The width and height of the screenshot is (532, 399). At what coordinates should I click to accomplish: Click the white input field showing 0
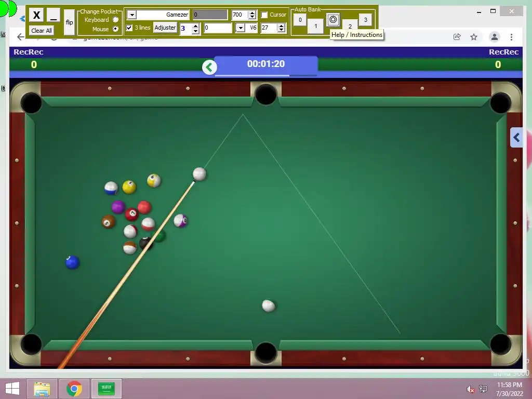click(218, 28)
